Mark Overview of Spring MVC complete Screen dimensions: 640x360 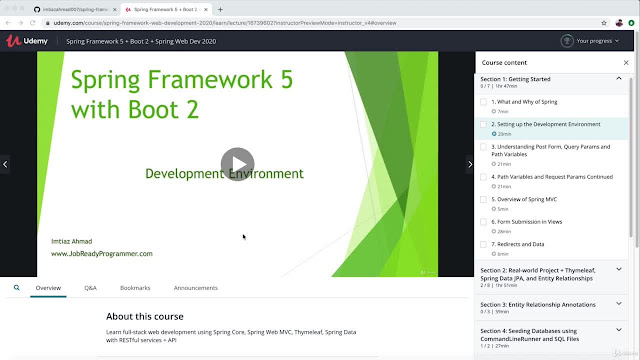483,199
